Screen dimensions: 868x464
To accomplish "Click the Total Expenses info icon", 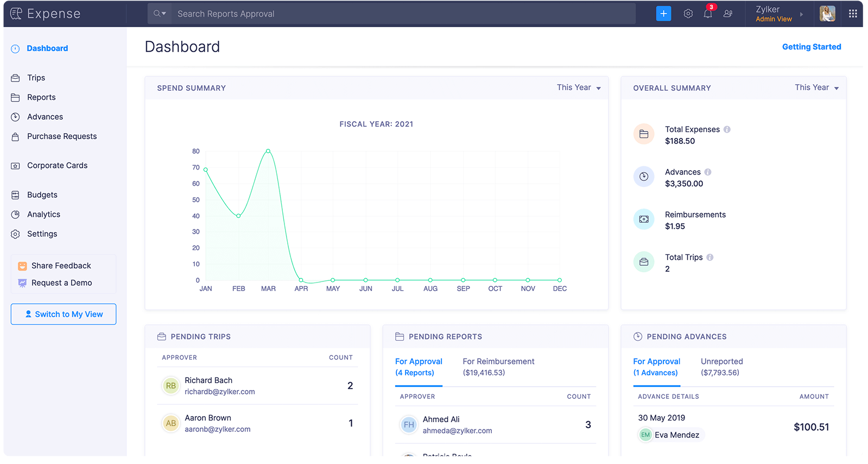I will click(x=727, y=129).
